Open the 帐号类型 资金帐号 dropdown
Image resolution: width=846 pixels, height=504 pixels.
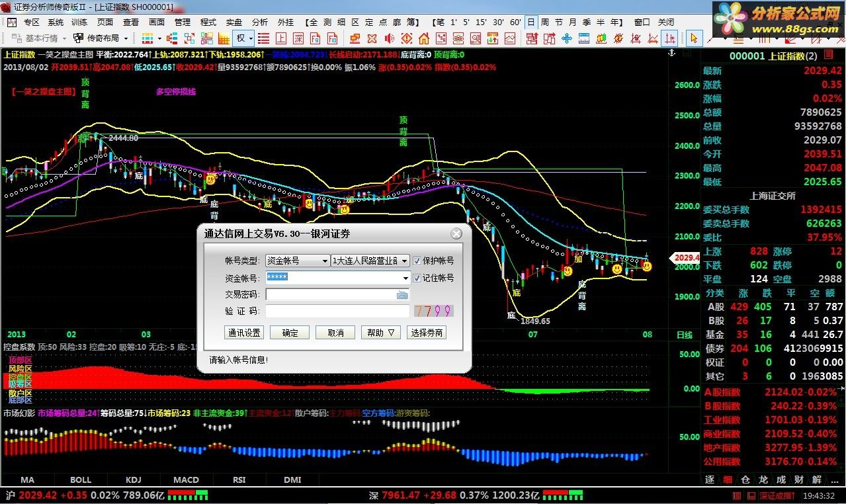297,261
